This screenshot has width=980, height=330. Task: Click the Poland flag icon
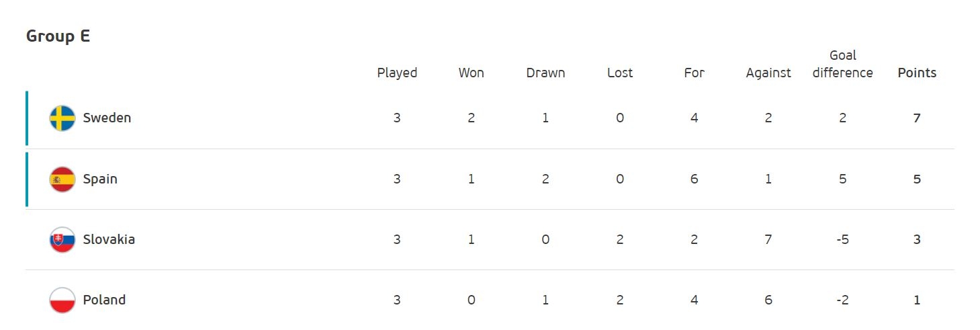tap(62, 300)
